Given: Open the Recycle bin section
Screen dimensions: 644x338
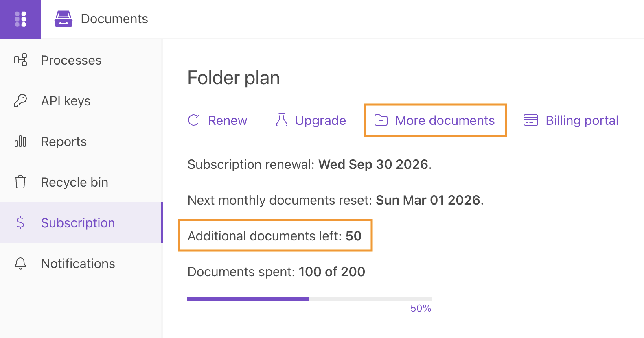Looking at the screenshot, I should pyautogui.click(x=74, y=182).
